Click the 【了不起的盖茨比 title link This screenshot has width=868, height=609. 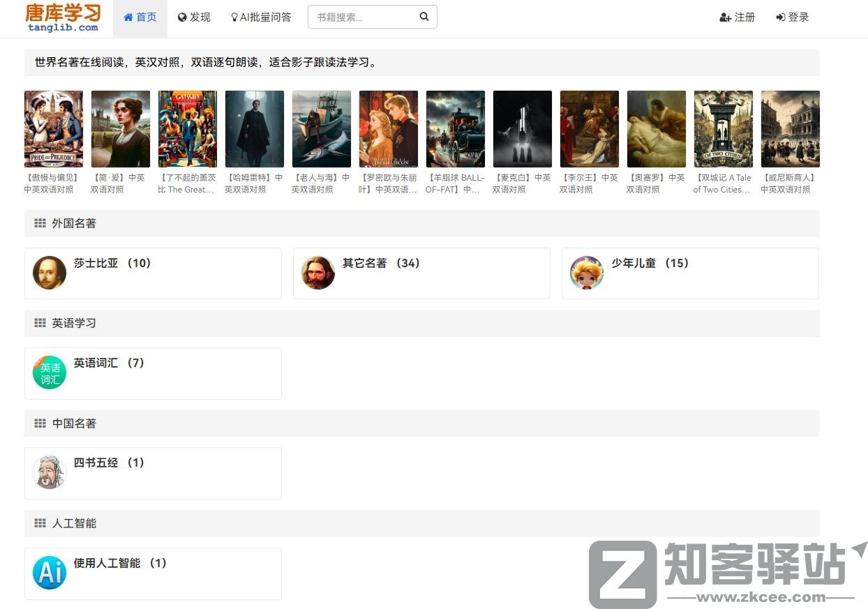coord(186,183)
